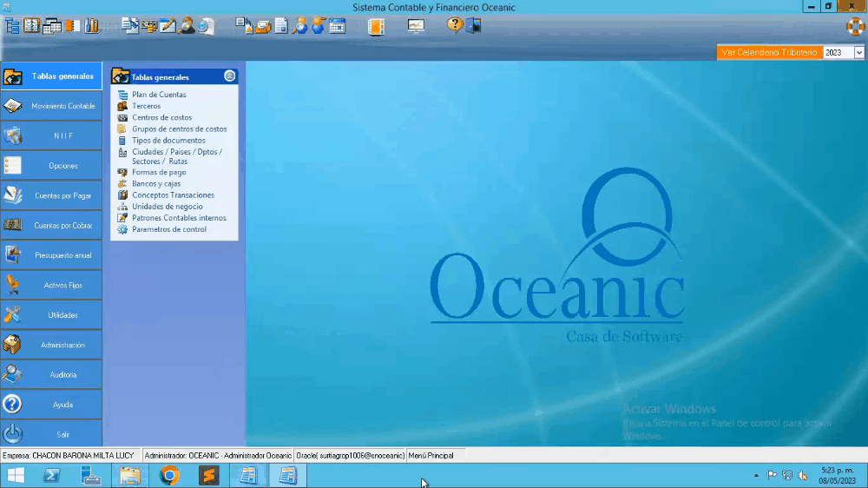Image resolution: width=868 pixels, height=488 pixels.
Task: Click the Salir button in the sidebar
Action: 51,434
